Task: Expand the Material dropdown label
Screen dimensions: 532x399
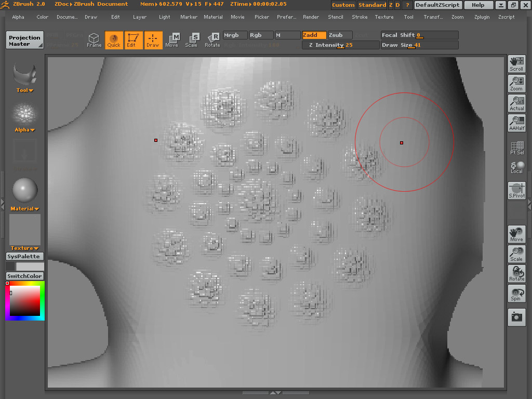Action: 25,209
